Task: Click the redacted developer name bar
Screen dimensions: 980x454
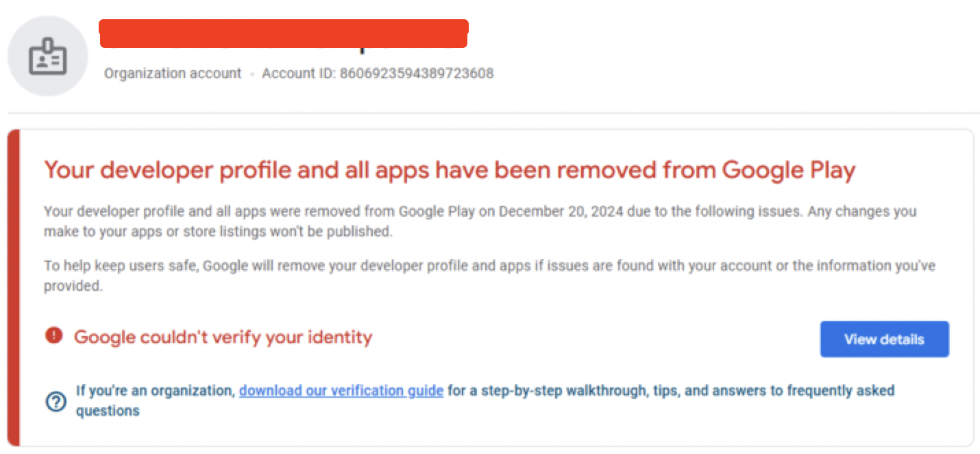Action: point(284,34)
